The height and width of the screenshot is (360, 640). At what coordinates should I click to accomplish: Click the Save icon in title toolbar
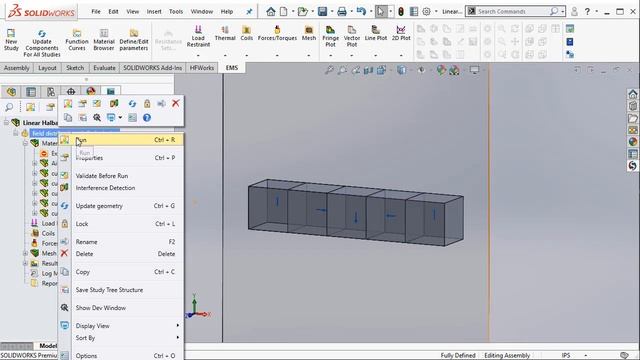pos(322,11)
